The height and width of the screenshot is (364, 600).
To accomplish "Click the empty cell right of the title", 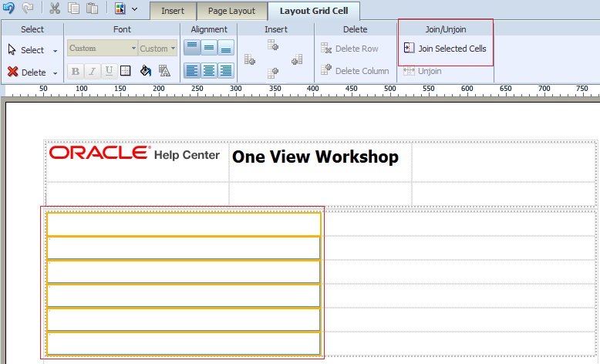I will [504, 161].
